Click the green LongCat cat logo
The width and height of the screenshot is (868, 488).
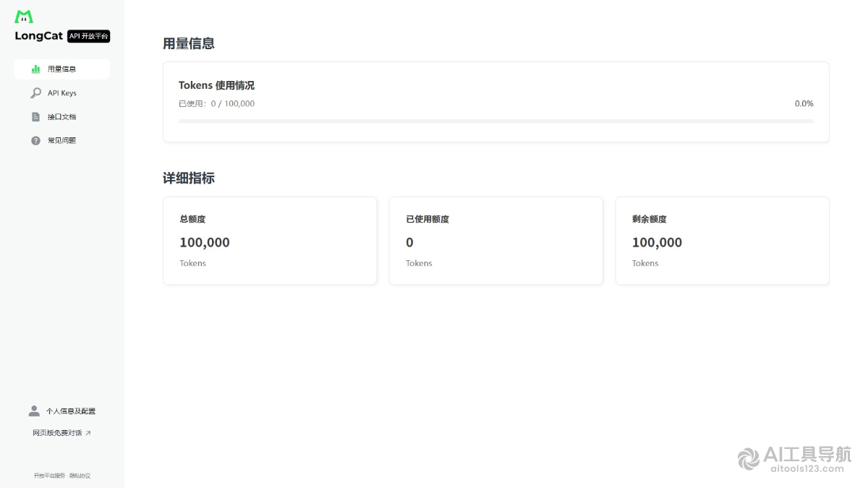24,17
